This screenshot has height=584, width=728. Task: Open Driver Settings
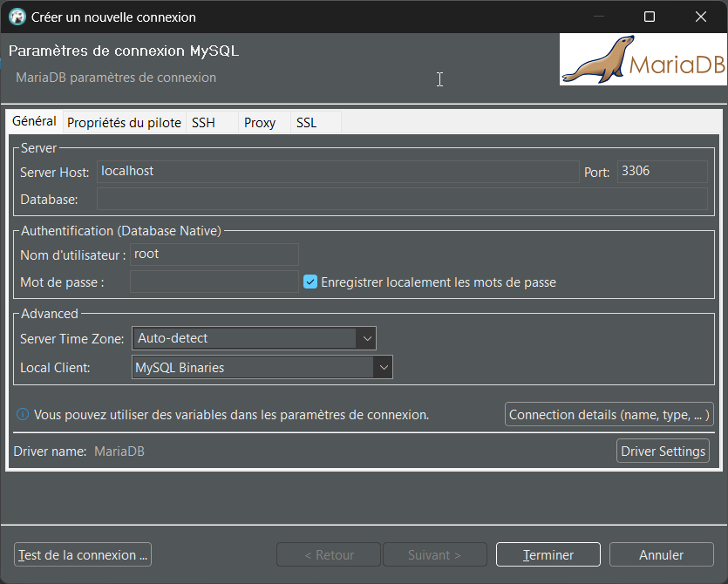[x=663, y=451]
